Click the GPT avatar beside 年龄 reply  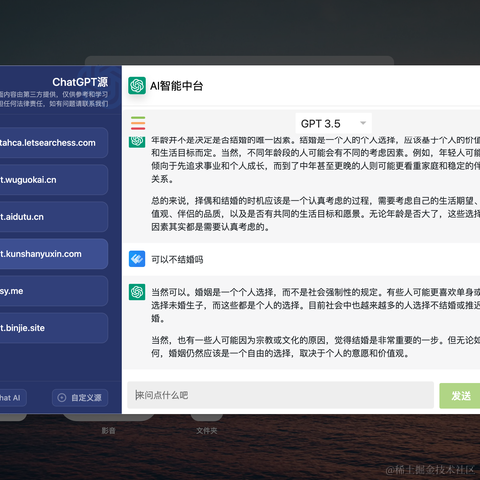point(137,141)
